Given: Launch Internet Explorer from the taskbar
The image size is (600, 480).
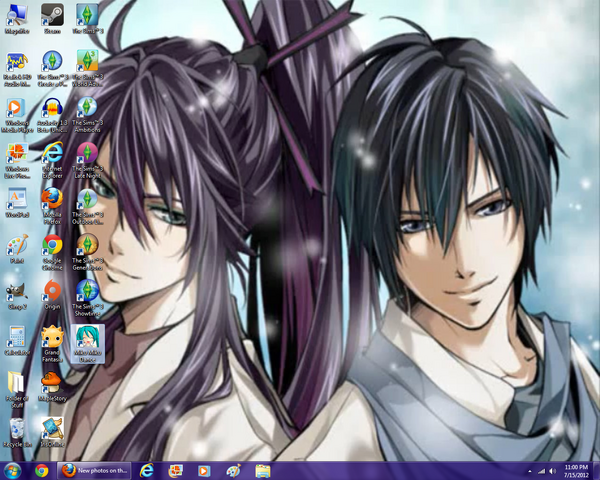Looking at the screenshot, I should (x=147, y=470).
